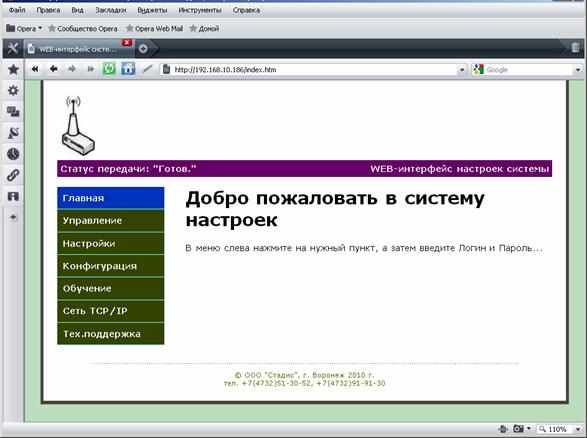Viewport: 587px width, 438px height.
Task: Go to the Home page icon
Action: [128, 69]
